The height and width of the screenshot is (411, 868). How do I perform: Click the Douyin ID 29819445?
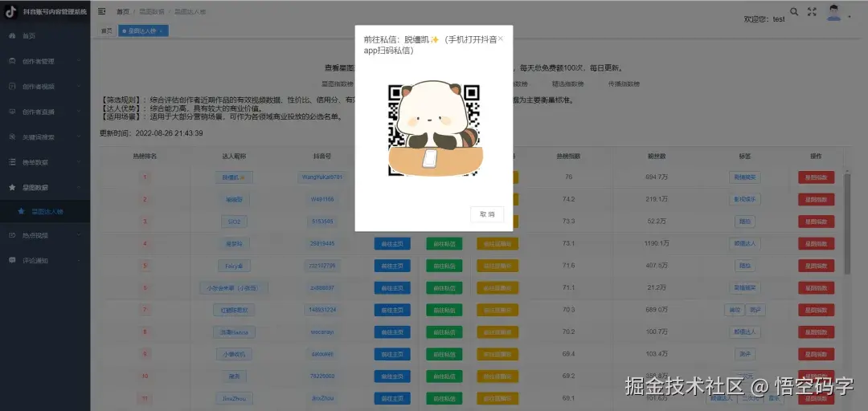tap(322, 243)
